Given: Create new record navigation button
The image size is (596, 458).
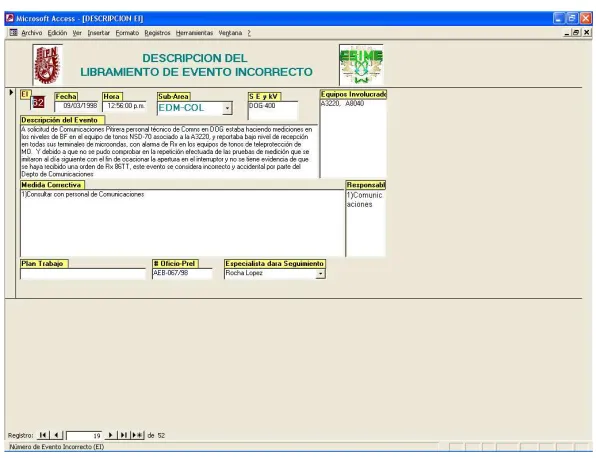Looking at the screenshot, I should [x=137, y=435].
